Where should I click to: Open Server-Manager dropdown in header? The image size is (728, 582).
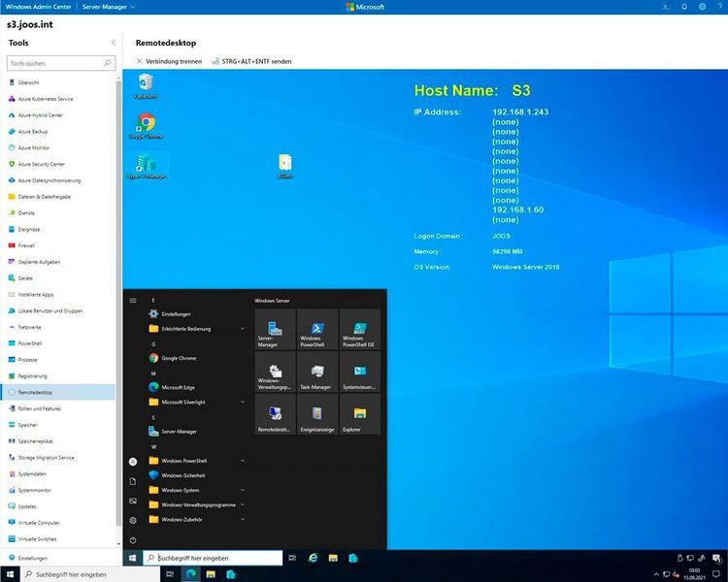(x=109, y=7)
